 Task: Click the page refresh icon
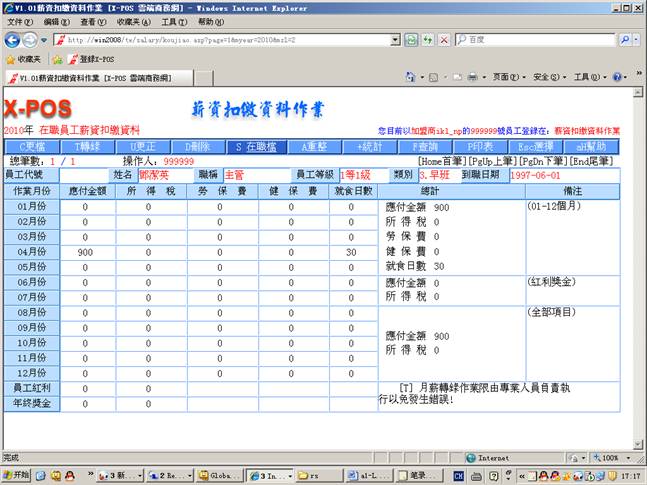tap(428, 39)
